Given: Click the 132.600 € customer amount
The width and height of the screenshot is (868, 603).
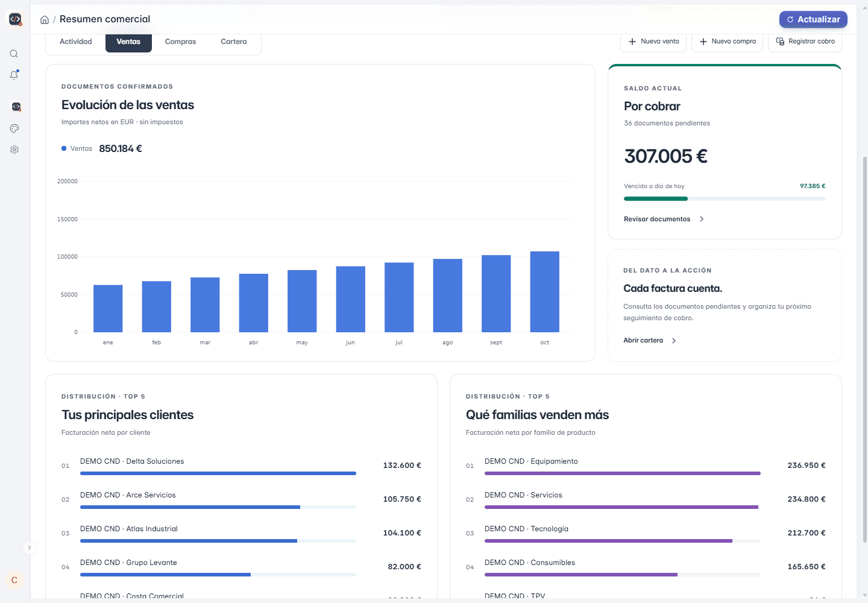Looking at the screenshot, I should point(402,466).
